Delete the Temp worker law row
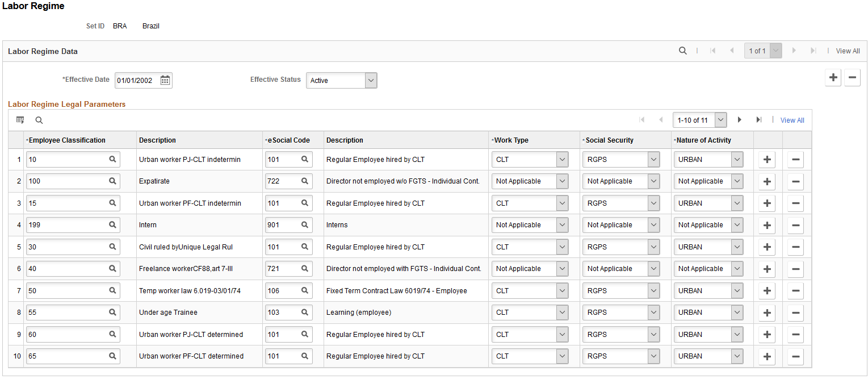The width and height of the screenshot is (868, 379). (x=796, y=291)
